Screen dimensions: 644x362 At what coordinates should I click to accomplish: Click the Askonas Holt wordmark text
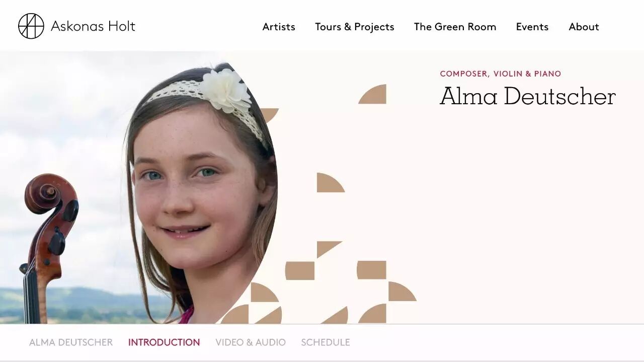[93, 26]
